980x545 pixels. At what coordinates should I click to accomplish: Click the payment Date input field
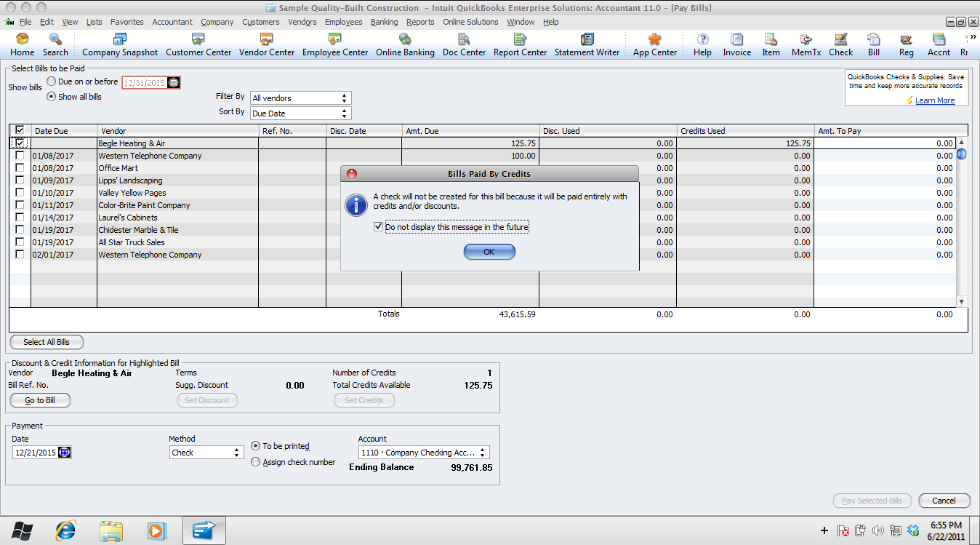[x=35, y=453]
